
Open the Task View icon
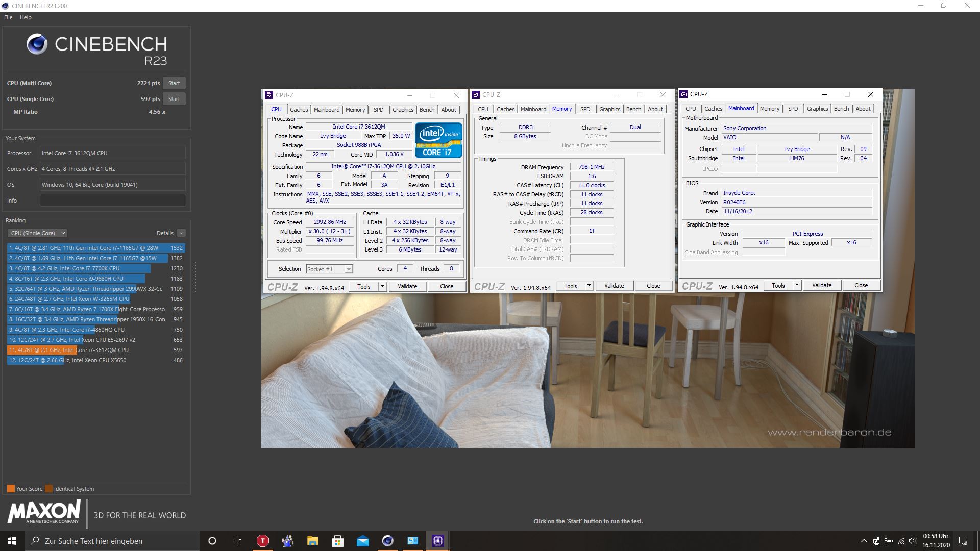click(237, 541)
